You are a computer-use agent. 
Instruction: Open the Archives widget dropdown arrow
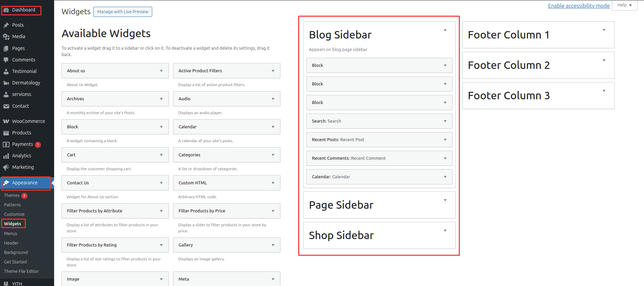161,99
